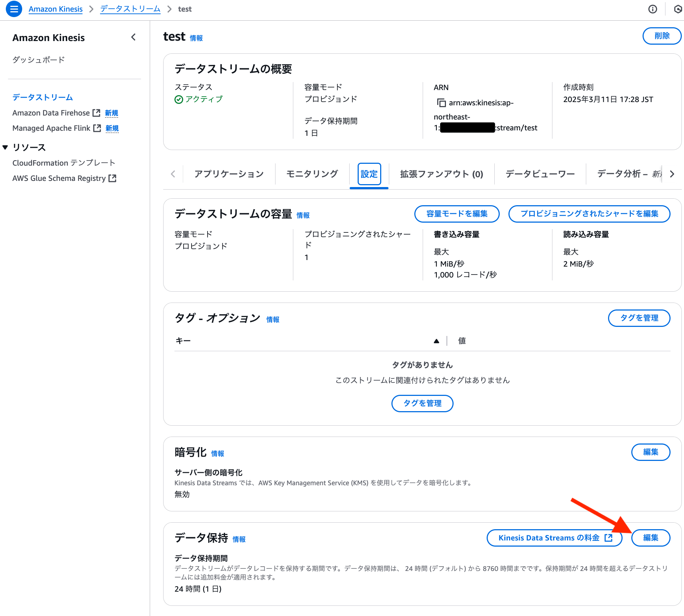684x616 pixels.
Task: Click the centered タグを管理 button under the empty tag message
Action: 422,404
